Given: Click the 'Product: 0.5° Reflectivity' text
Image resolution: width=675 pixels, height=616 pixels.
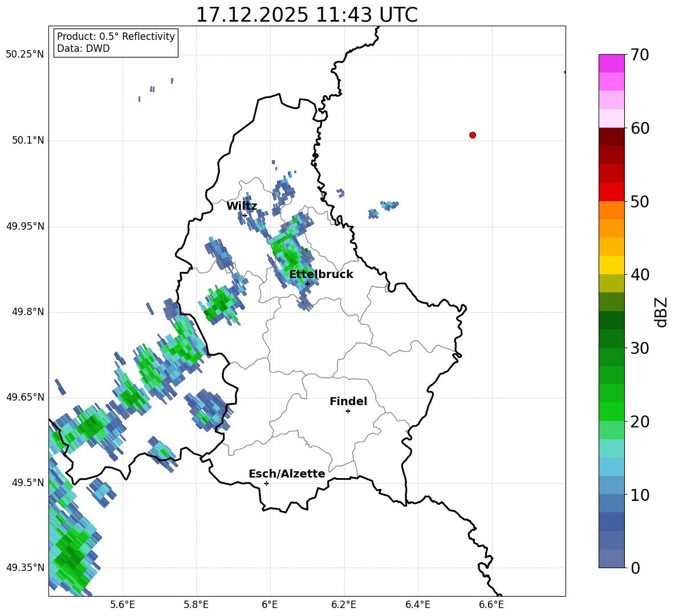Looking at the screenshot, I should tap(116, 36).
